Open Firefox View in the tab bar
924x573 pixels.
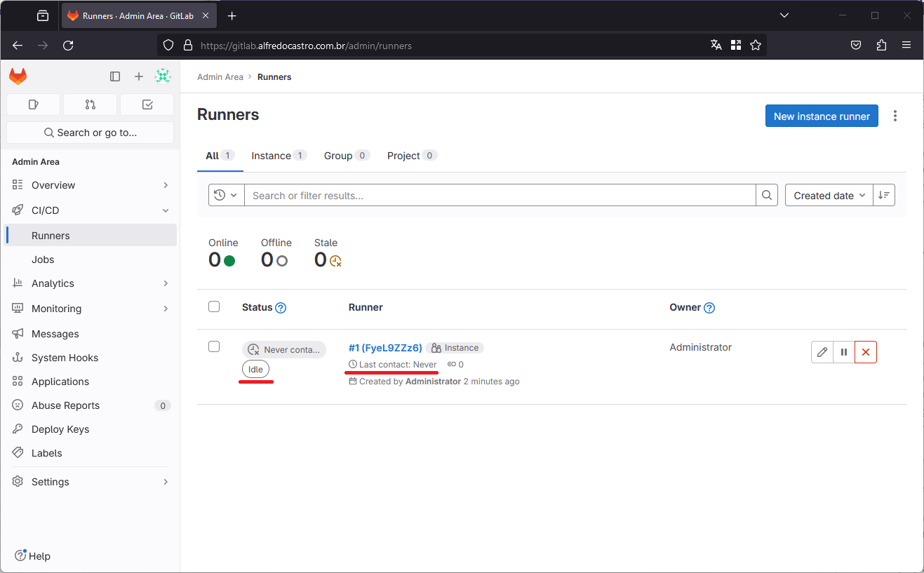tap(43, 15)
